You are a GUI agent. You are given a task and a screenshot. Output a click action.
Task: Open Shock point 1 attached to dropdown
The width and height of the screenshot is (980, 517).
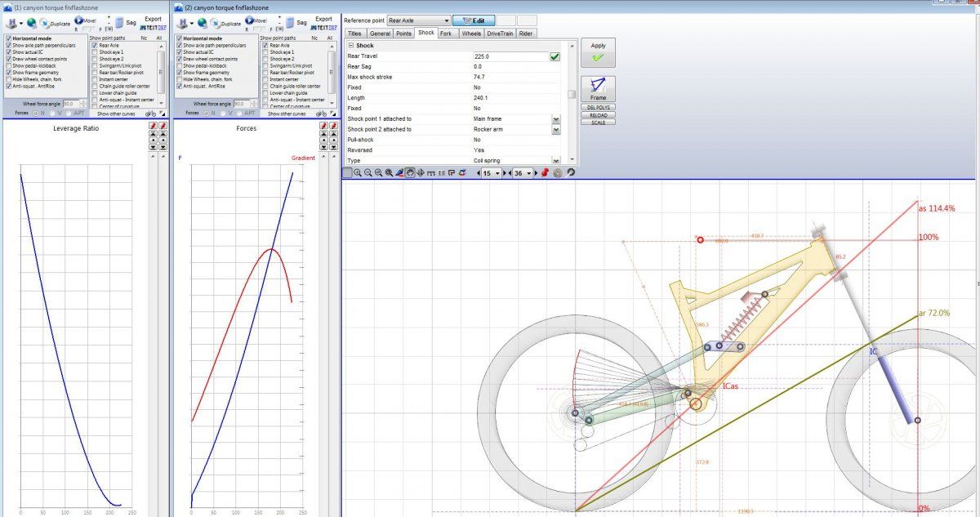coord(555,119)
